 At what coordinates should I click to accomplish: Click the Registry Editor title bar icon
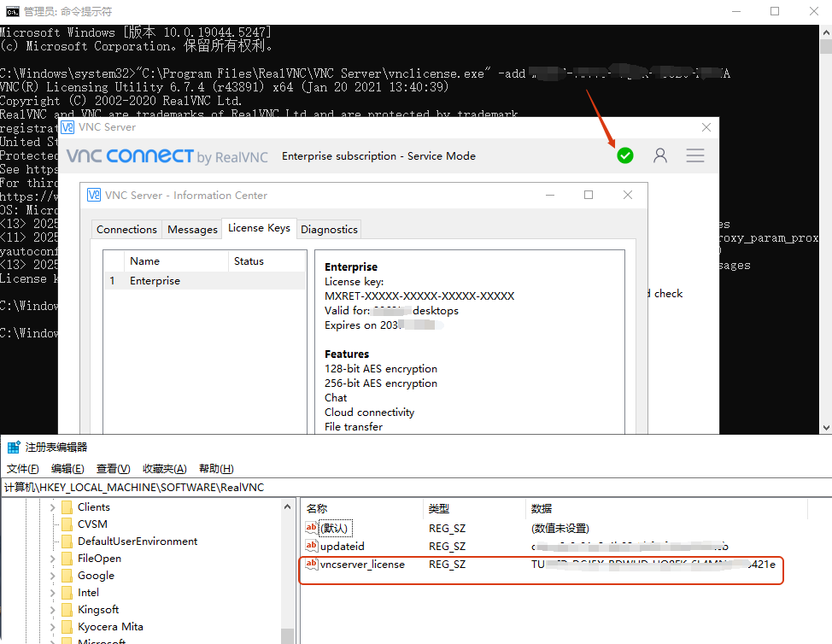click(14, 448)
